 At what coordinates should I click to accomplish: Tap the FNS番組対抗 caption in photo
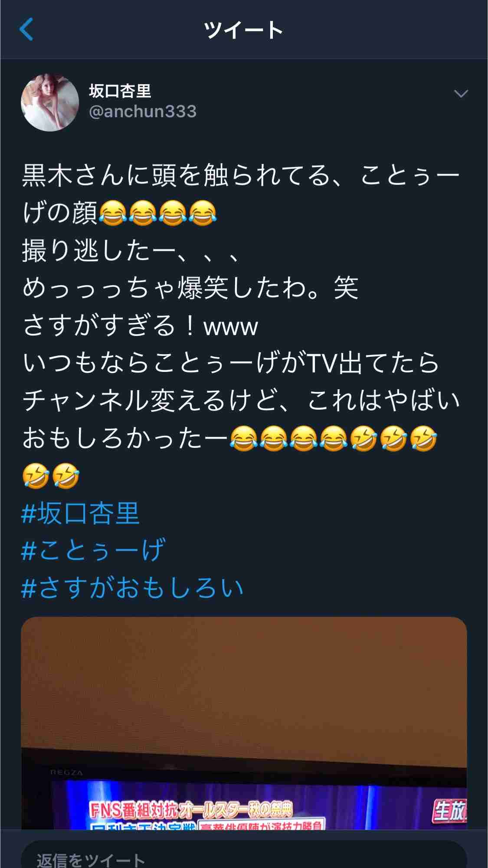[x=191, y=810]
